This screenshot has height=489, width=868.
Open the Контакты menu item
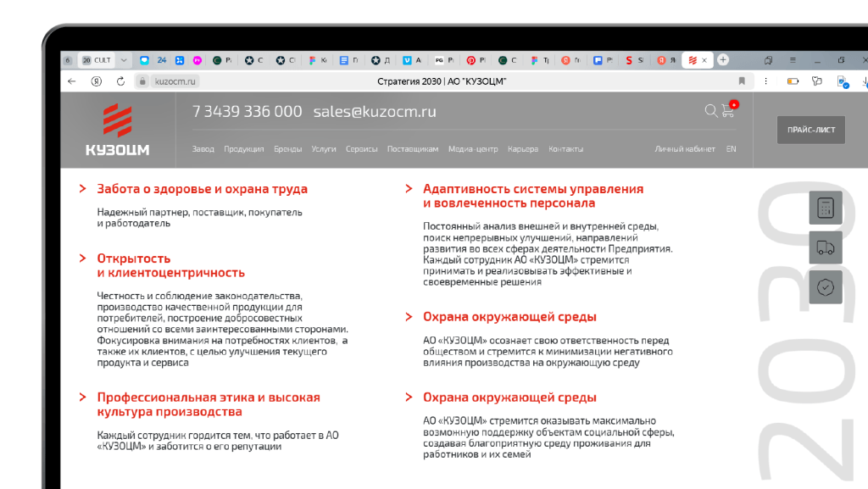coord(565,149)
